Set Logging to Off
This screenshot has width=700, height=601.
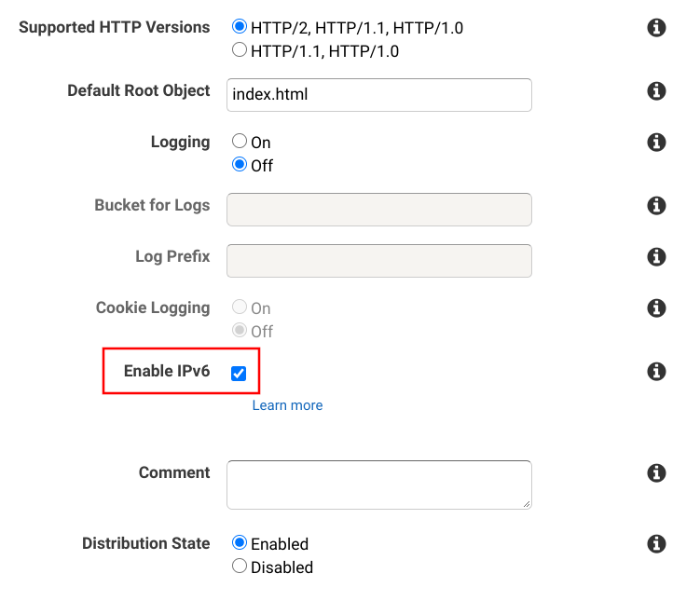pos(240,165)
